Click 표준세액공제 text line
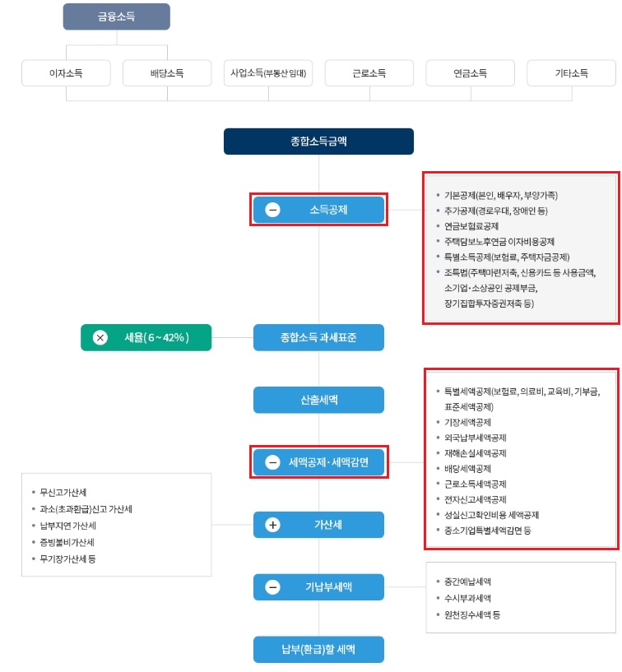 [x=469, y=406]
